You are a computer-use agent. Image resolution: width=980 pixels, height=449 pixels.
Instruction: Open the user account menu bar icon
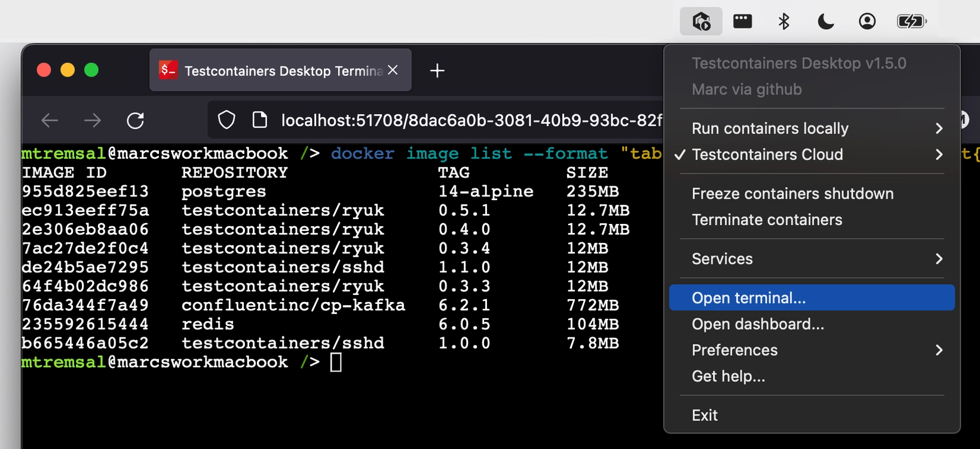tap(866, 21)
